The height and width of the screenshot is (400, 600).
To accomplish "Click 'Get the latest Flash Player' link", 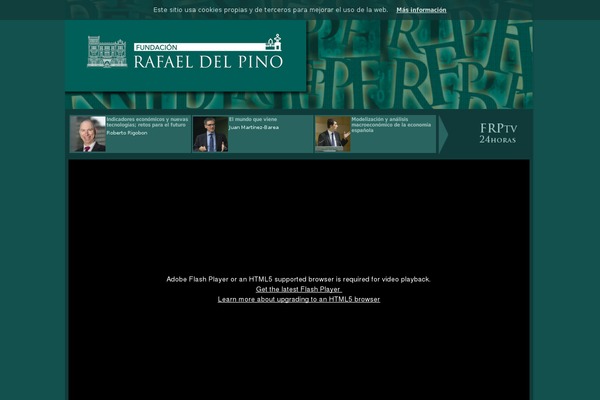I will coord(298,289).
